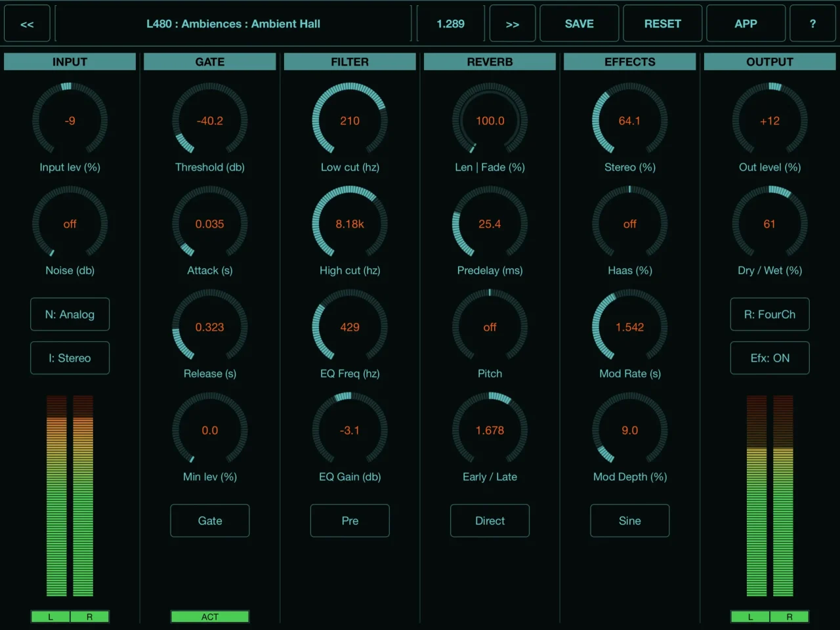This screenshot has width=840, height=630.
Task: Toggle the gate ACT indicator
Action: [x=210, y=616]
